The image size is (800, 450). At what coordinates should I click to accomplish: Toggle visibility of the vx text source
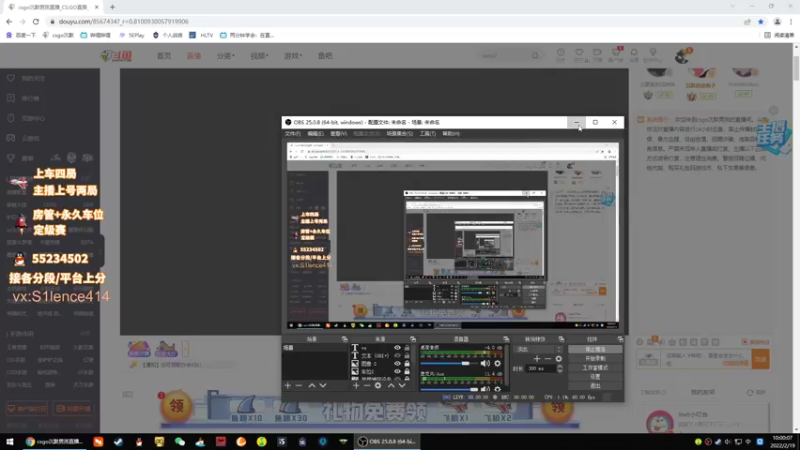397,348
